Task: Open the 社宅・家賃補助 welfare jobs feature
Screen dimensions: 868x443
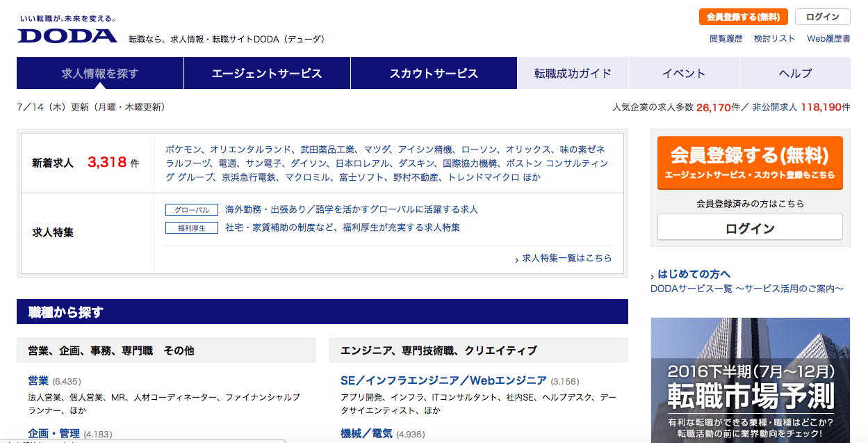Action: click(x=343, y=227)
